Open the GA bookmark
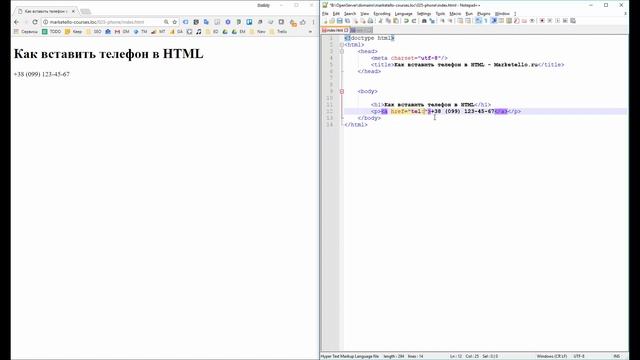Screen dimensions: 640x360 tap(177, 31)
